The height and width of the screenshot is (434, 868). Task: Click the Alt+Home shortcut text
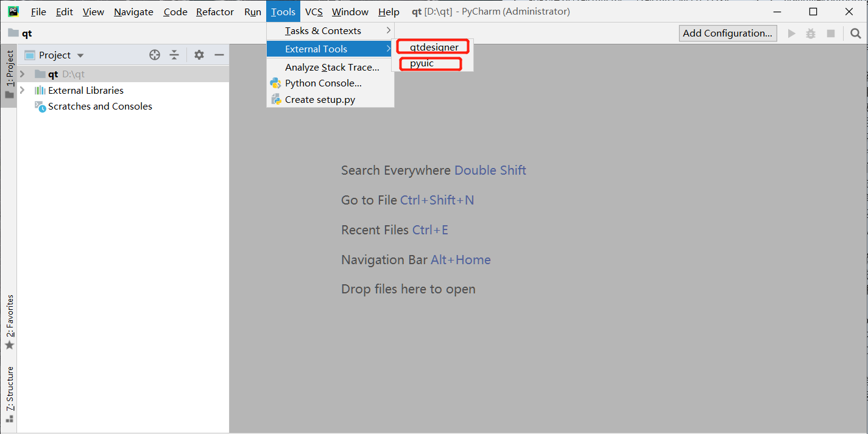coord(460,259)
